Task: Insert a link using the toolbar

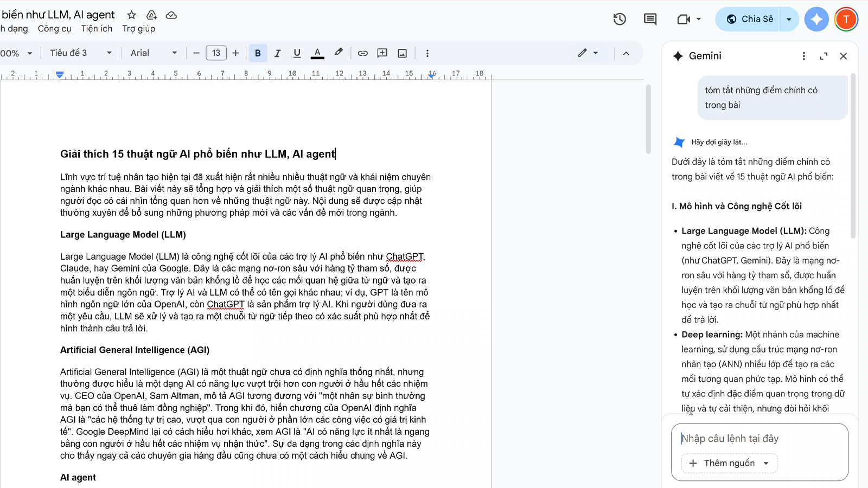Action: point(362,53)
